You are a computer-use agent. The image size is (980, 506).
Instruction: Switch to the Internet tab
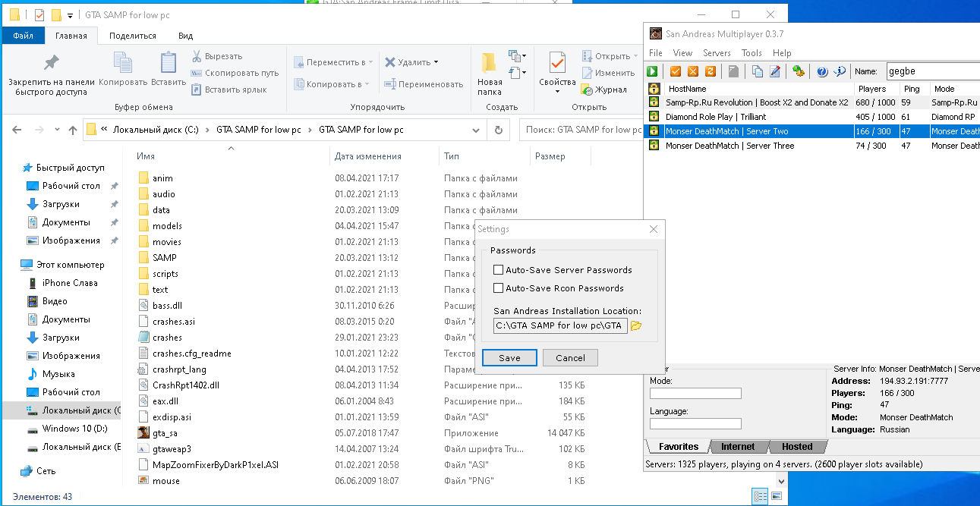(x=738, y=447)
